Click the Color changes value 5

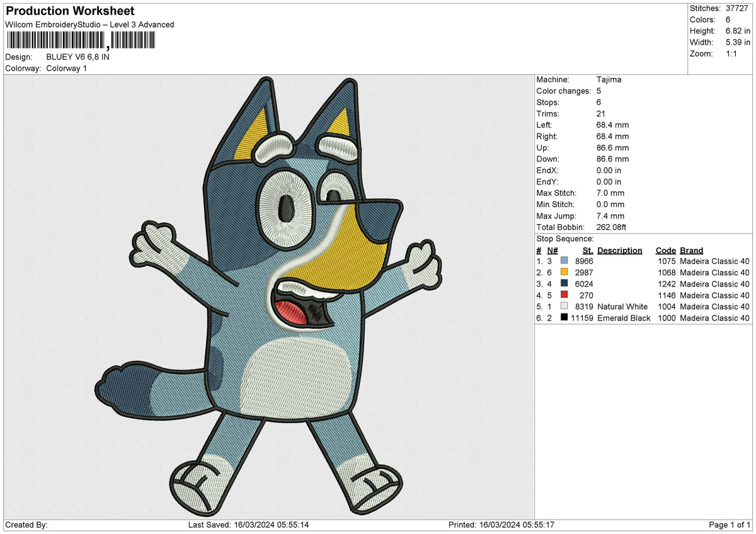599,91
